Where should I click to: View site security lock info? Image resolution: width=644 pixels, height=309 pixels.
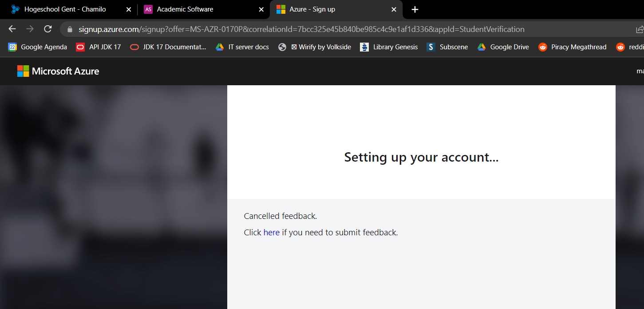click(x=69, y=30)
